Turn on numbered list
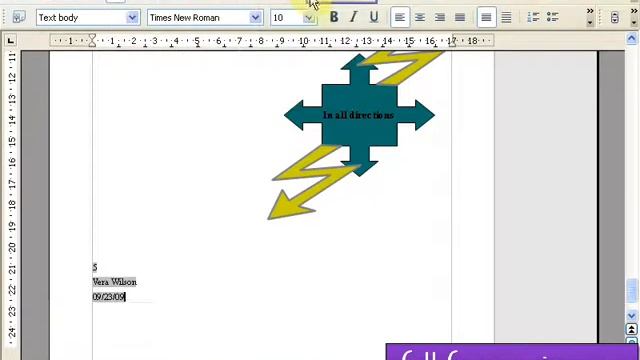Viewport: 640px width, 360px height. (x=533, y=17)
